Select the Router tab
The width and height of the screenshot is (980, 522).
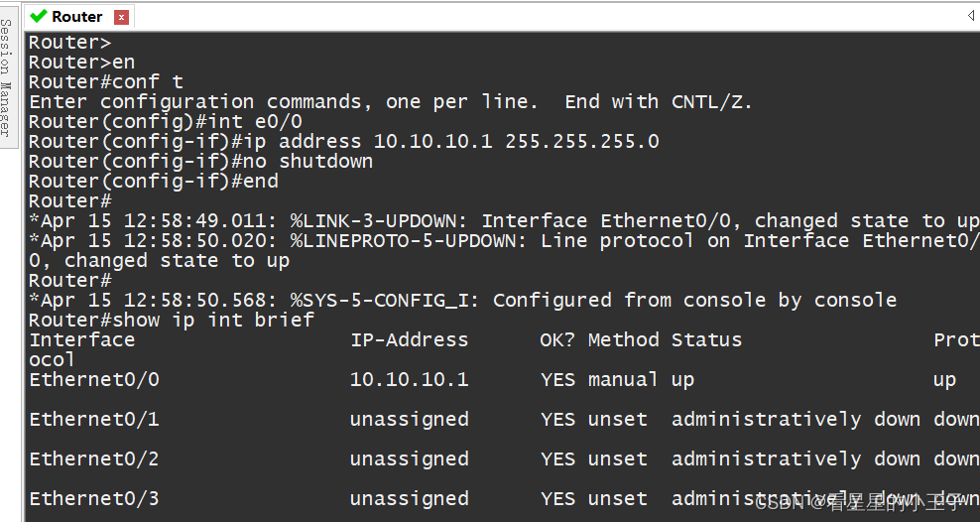coord(77,17)
